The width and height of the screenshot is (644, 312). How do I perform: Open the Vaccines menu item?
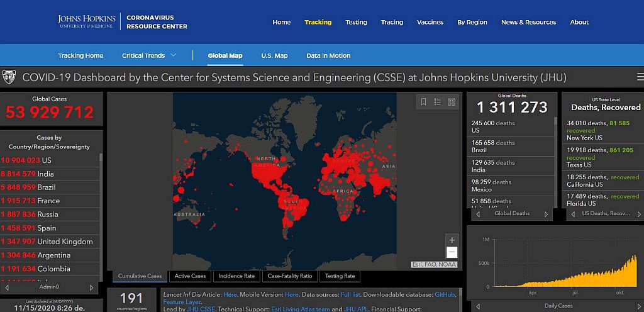point(430,22)
